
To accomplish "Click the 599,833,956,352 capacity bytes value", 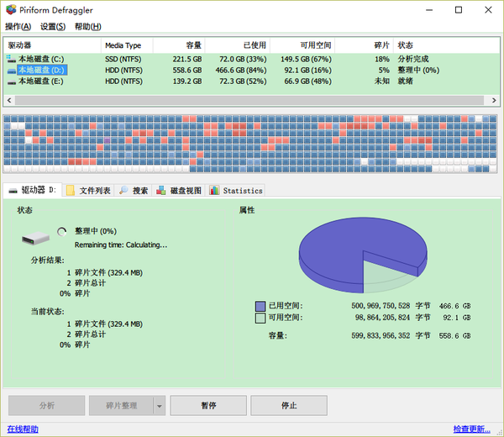I will point(381,335).
